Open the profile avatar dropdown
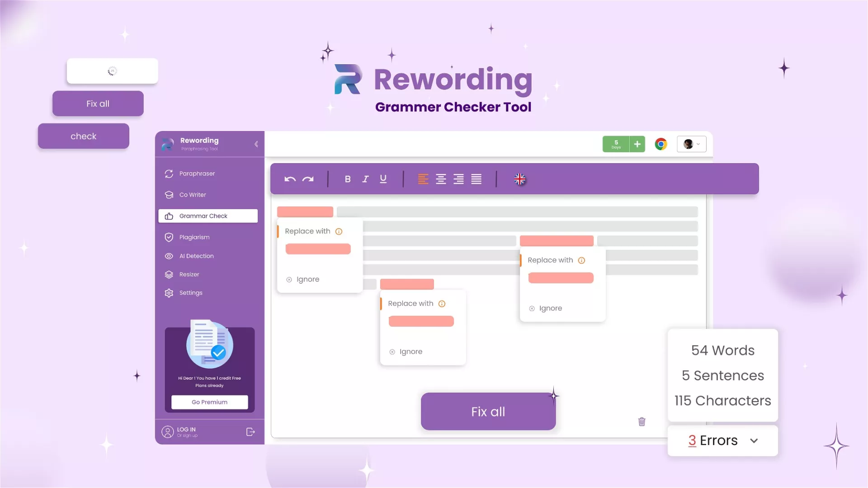 click(x=691, y=144)
